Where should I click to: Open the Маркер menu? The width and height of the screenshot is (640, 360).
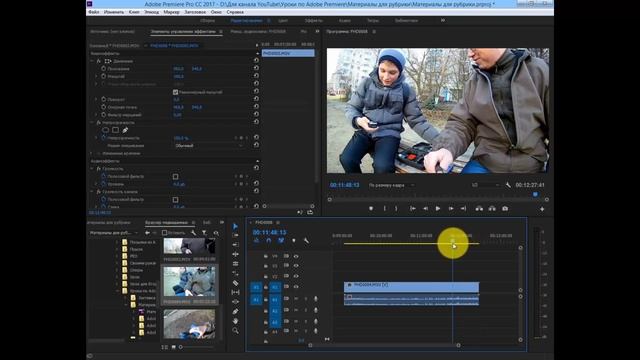[171, 12]
